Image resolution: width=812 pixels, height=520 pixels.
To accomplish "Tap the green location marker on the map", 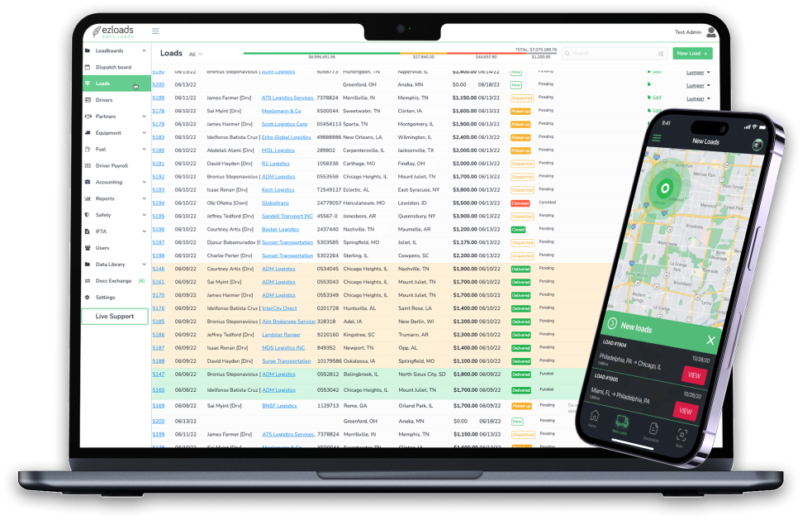I will coord(664,189).
